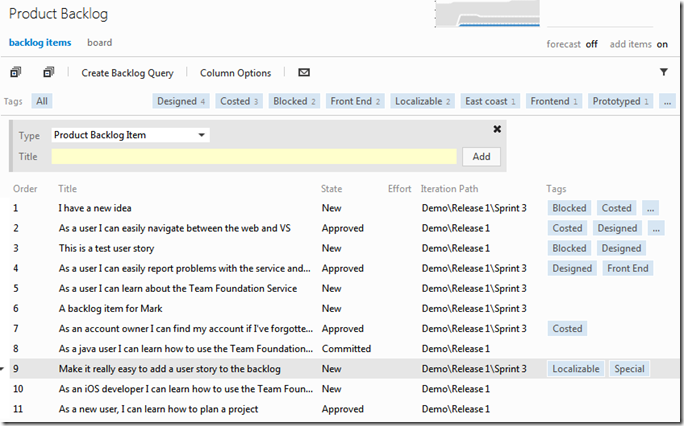Select the backlog items tab
The width and height of the screenshot is (684, 426).
pyautogui.click(x=40, y=43)
